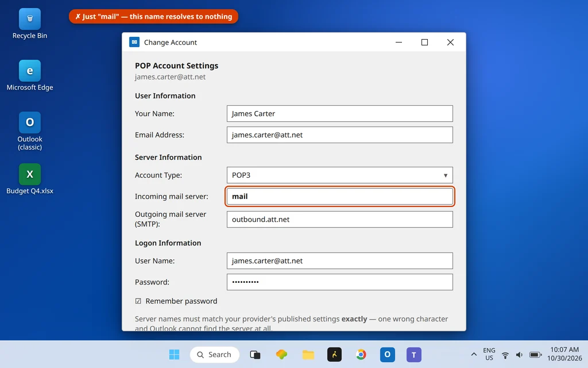Click the Server Information section label

(x=168, y=158)
